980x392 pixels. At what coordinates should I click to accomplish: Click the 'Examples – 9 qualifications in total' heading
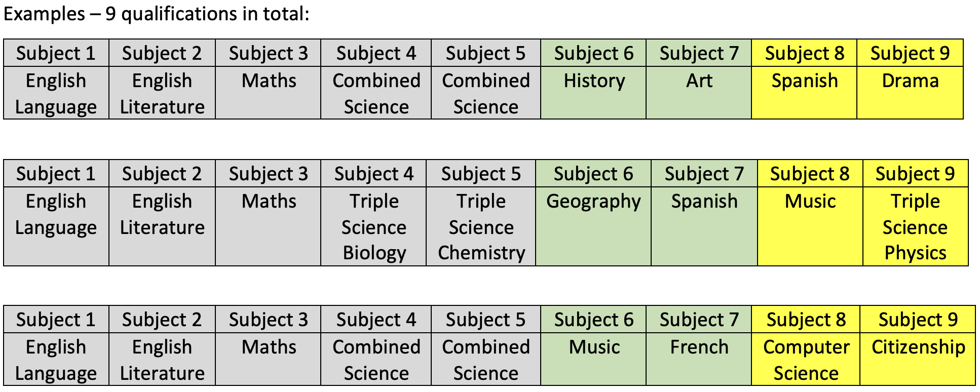point(156,14)
